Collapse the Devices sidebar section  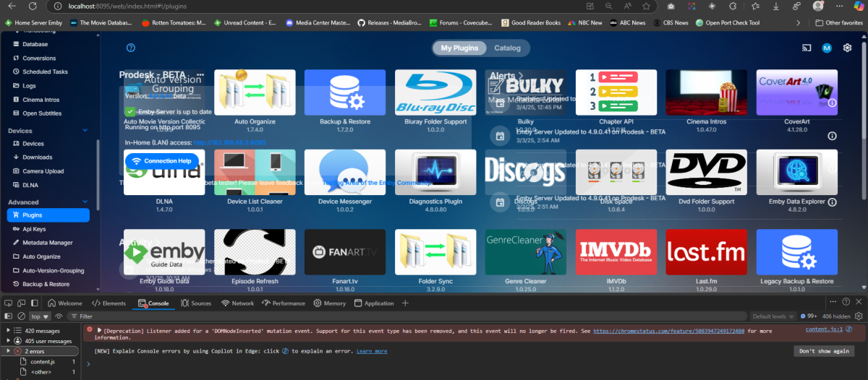85,131
